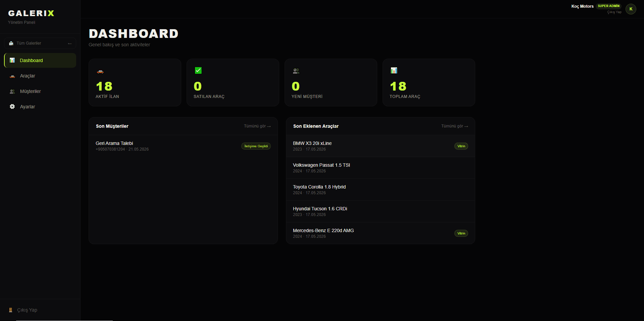Click Tümünü gör in Son Müşteriler

click(x=257, y=126)
